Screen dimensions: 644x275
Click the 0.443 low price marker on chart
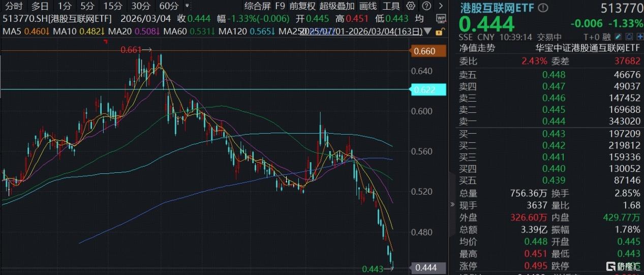tap(373, 268)
